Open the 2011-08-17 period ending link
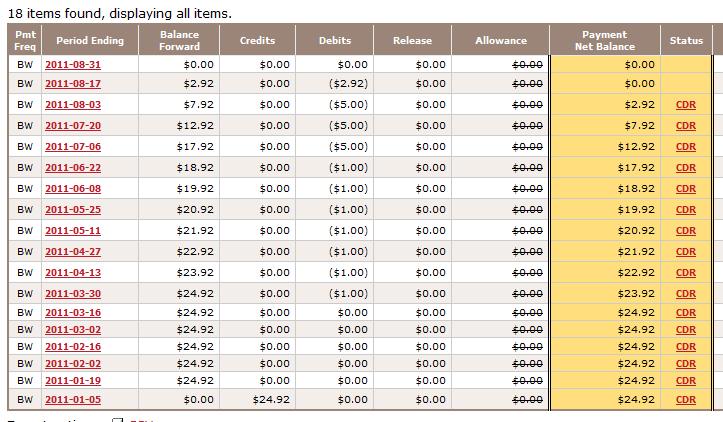Image resolution: width=723 pixels, height=422 pixels. pyautogui.click(x=73, y=84)
